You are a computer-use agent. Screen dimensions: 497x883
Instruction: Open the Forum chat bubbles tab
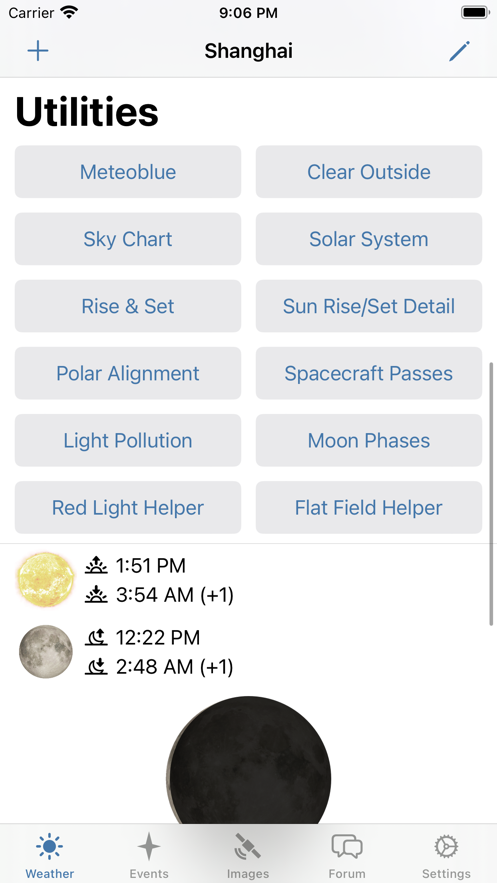pos(347,855)
